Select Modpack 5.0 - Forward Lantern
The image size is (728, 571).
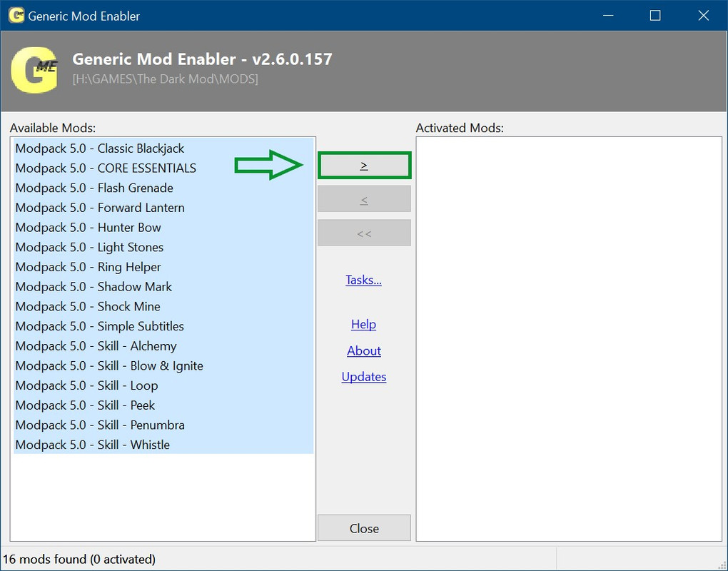point(163,208)
